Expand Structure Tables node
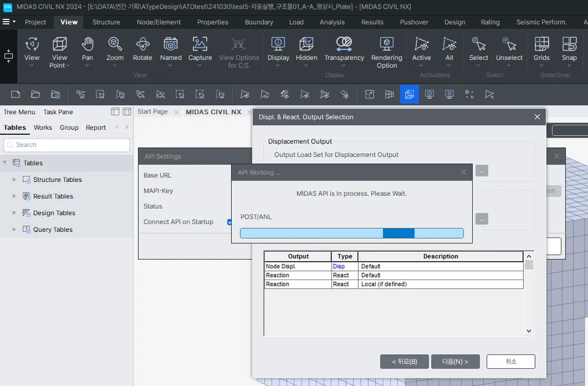The image size is (588, 386). point(14,179)
